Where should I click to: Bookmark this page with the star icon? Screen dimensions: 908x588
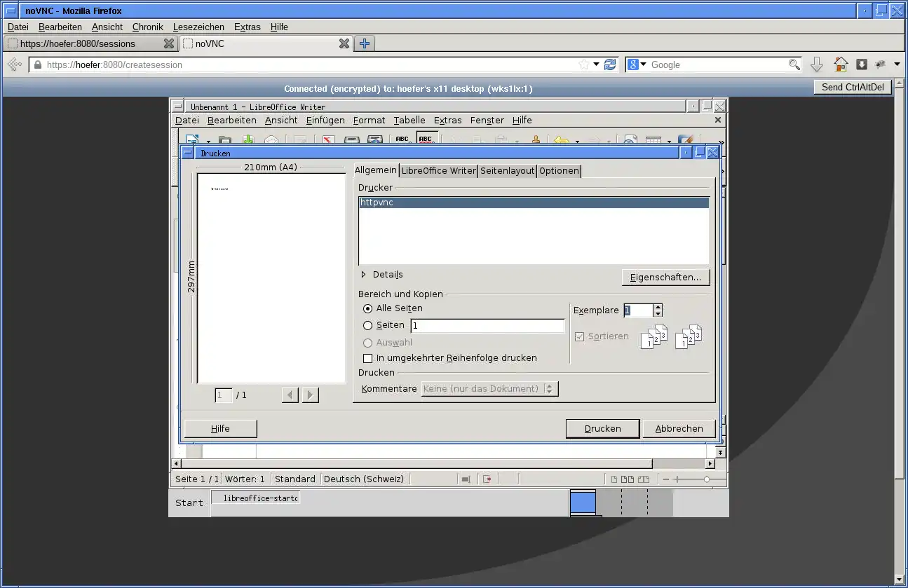click(x=583, y=64)
